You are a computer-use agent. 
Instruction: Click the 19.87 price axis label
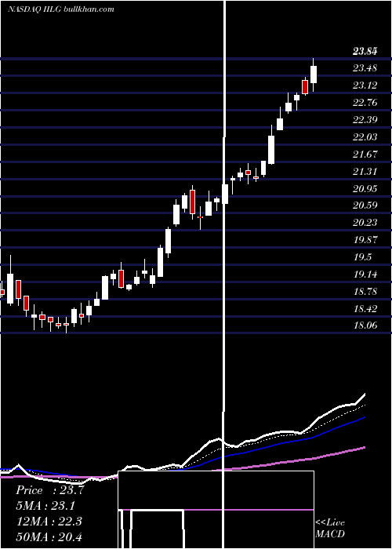365,240
